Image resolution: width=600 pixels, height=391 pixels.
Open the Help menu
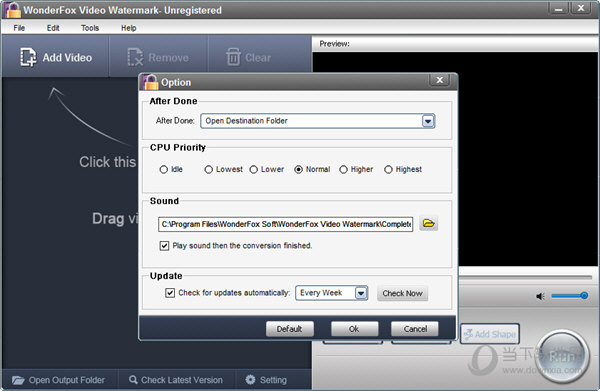click(x=129, y=28)
